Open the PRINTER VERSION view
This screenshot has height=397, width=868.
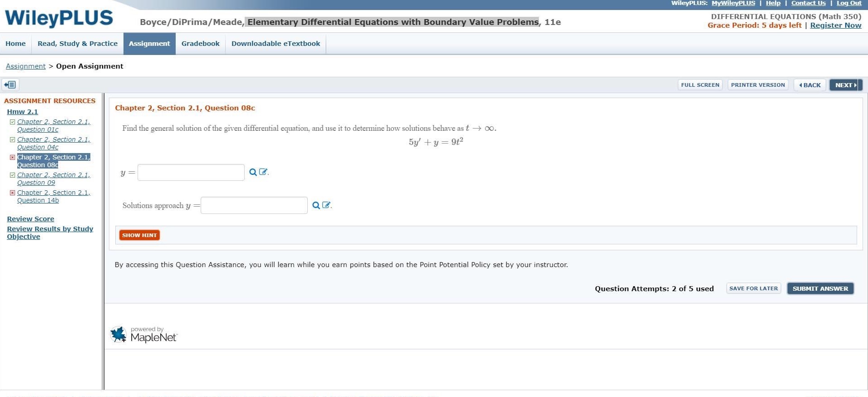click(x=758, y=85)
